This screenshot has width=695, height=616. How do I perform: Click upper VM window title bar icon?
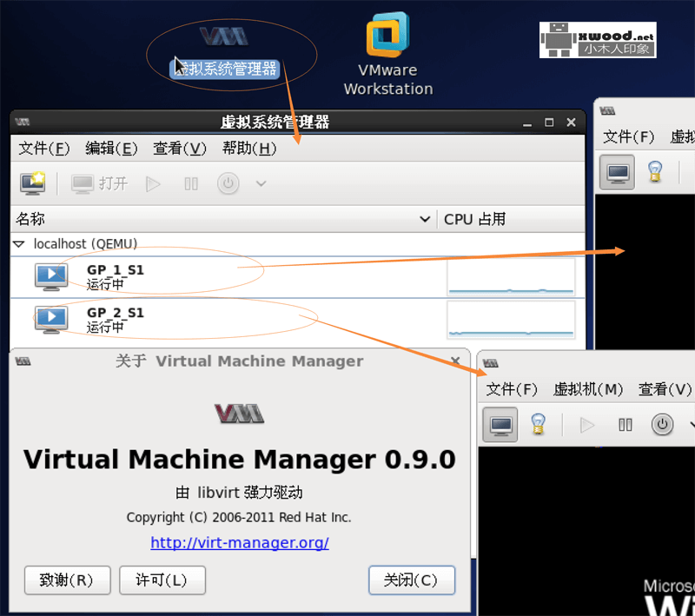pos(607,110)
